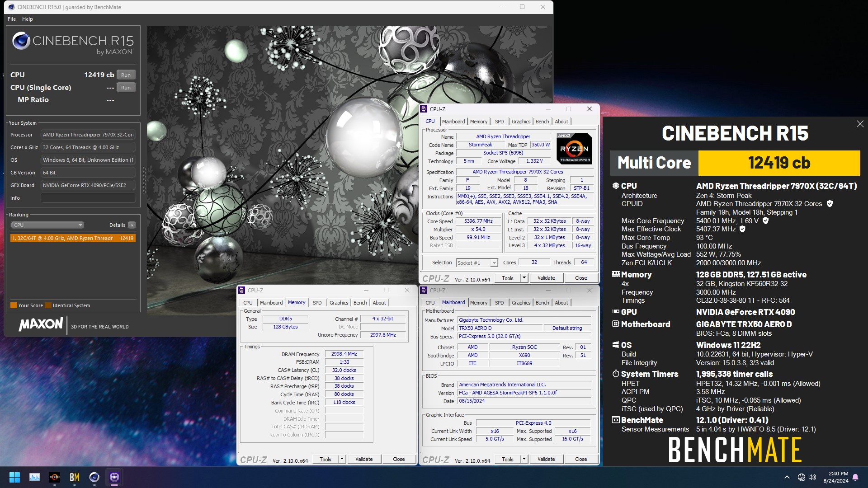Click Cinebench window title bar icon

pyautogui.click(x=11, y=7)
